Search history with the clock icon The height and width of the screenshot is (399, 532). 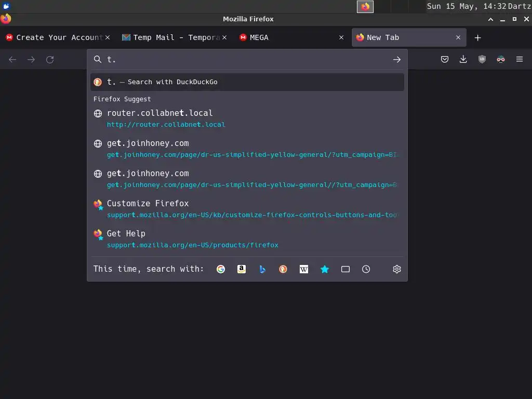(x=366, y=269)
